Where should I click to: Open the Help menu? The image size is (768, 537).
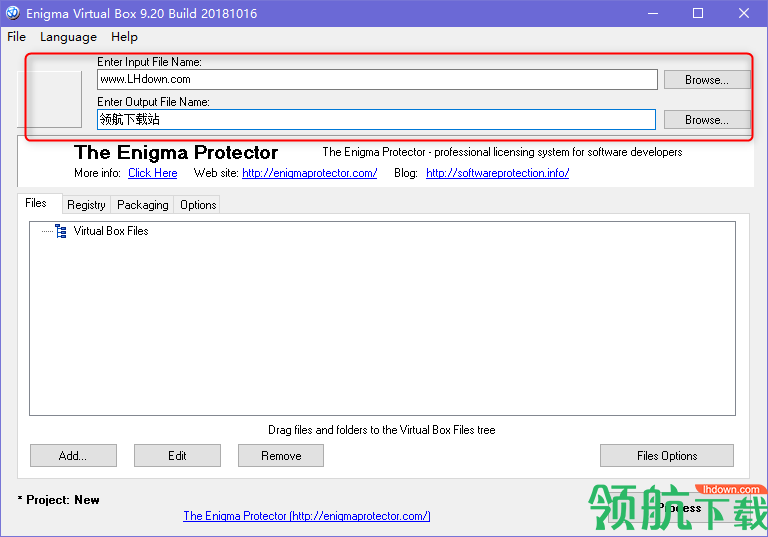pyautogui.click(x=124, y=37)
